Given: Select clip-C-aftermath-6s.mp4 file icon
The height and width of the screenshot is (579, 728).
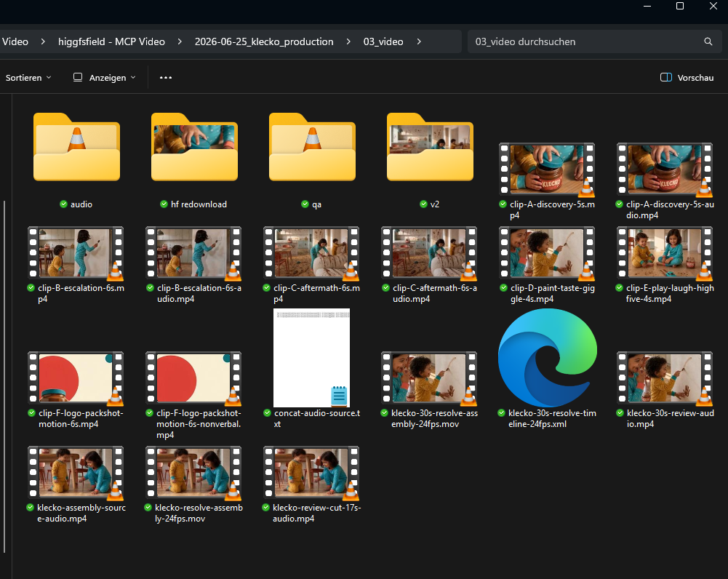Looking at the screenshot, I should tap(311, 253).
